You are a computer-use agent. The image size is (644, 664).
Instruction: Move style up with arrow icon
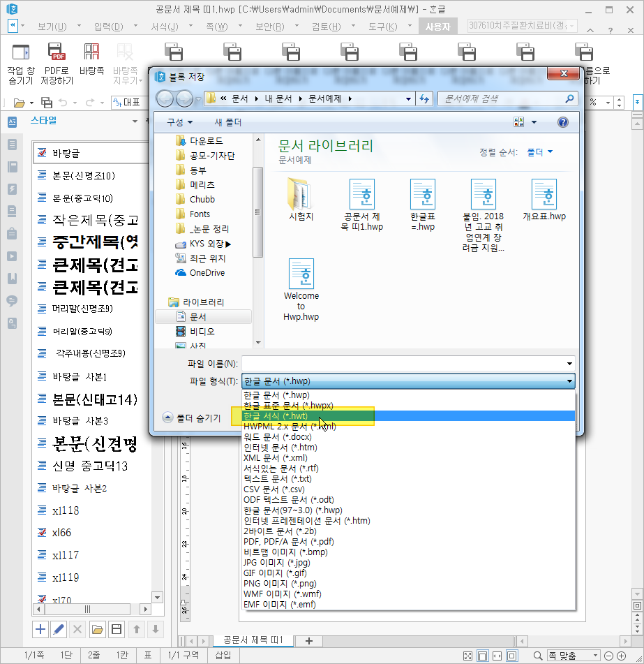tap(137, 629)
